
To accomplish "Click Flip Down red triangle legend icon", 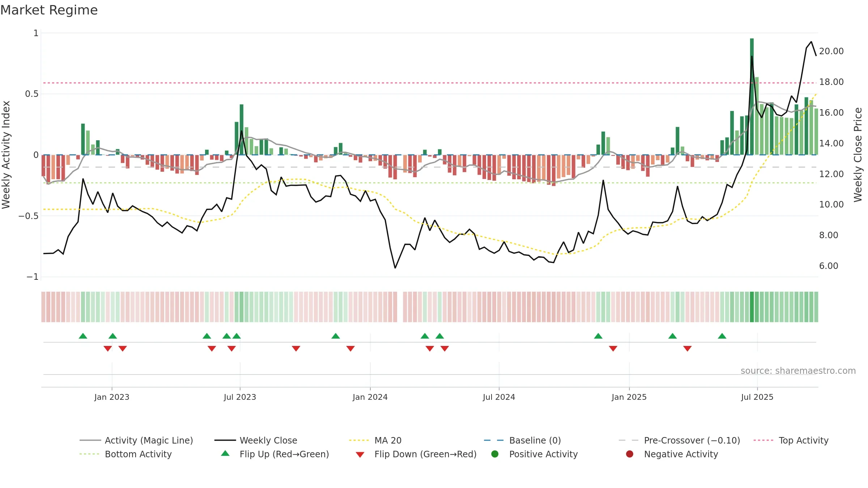I will 360,455.
